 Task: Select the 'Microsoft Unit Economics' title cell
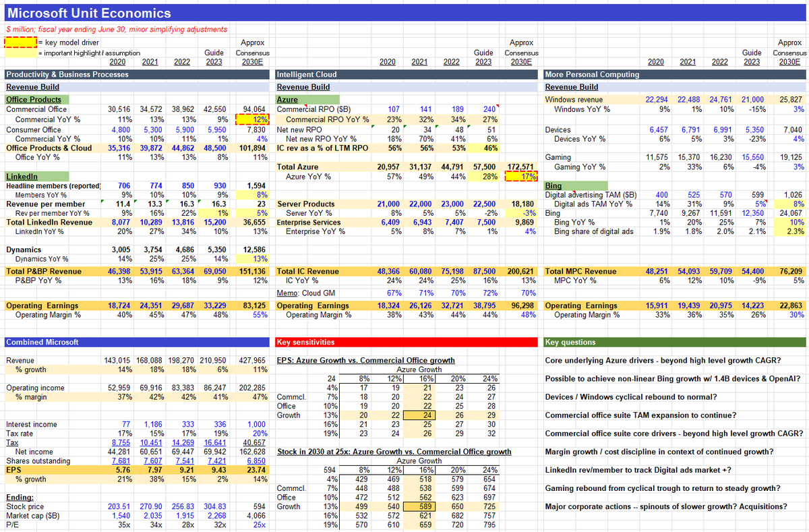click(x=88, y=13)
